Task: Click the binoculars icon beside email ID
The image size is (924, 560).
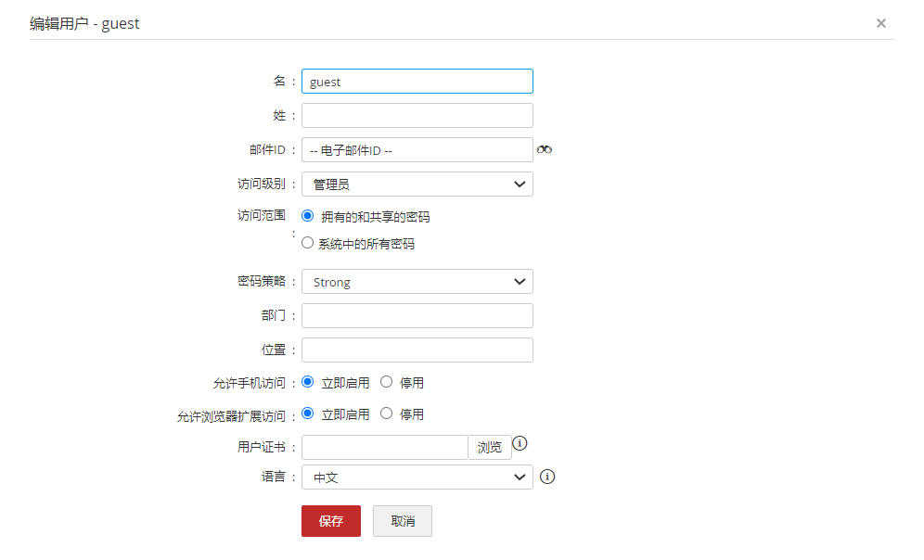Action: click(x=545, y=150)
